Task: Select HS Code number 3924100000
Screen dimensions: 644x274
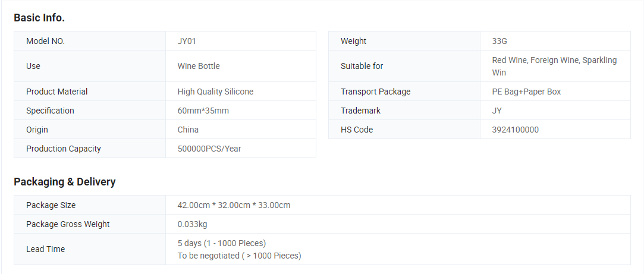Action: coord(516,130)
